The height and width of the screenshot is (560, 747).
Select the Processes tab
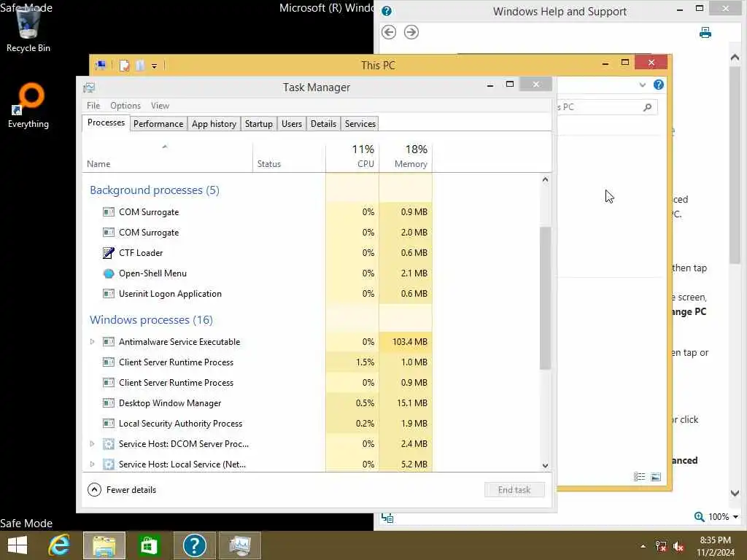coord(106,122)
